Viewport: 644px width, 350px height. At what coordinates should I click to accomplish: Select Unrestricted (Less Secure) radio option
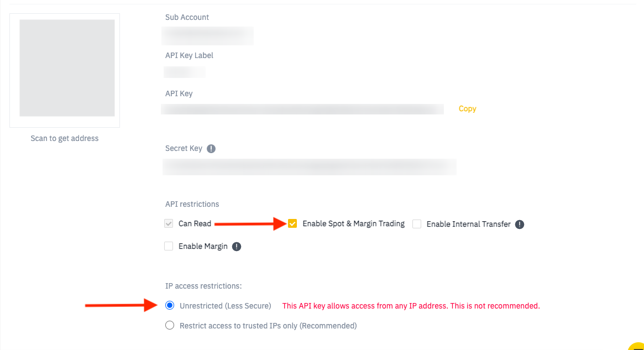[x=170, y=305]
